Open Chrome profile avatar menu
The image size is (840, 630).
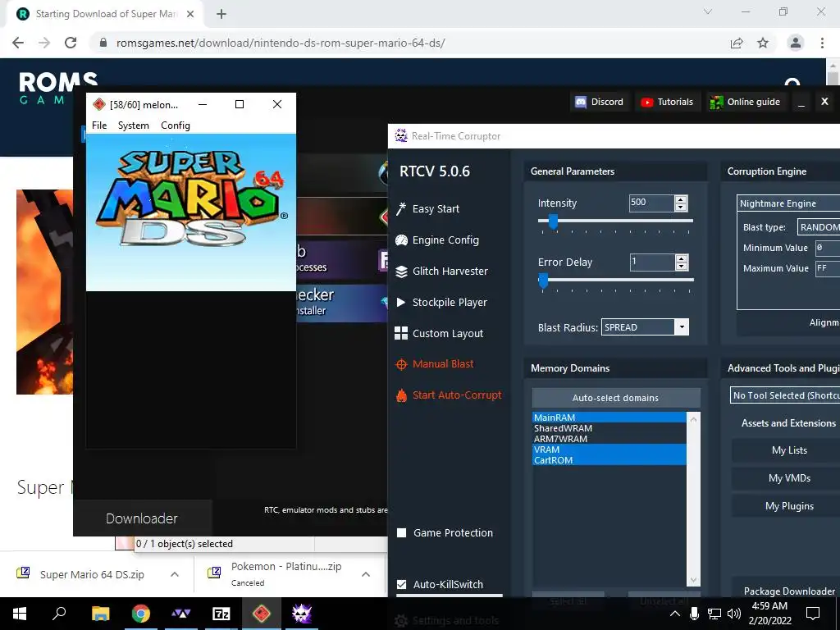(x=796, y=43)
